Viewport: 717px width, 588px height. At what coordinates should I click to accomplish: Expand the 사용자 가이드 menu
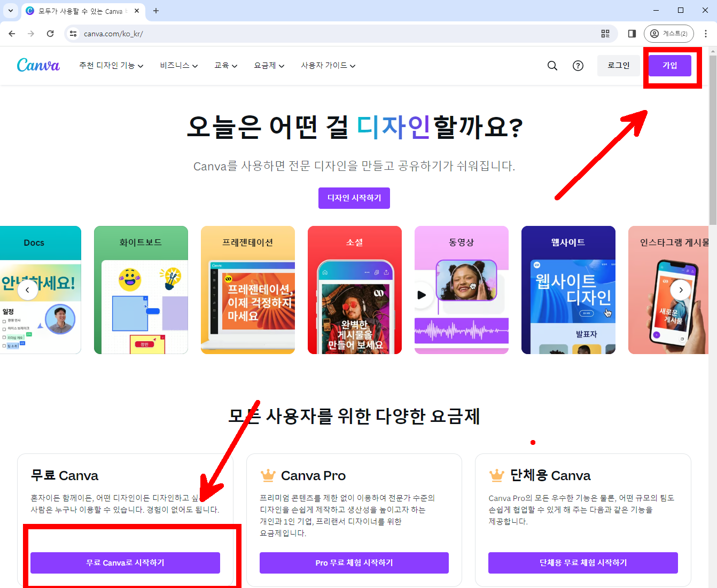click(328, 66)
